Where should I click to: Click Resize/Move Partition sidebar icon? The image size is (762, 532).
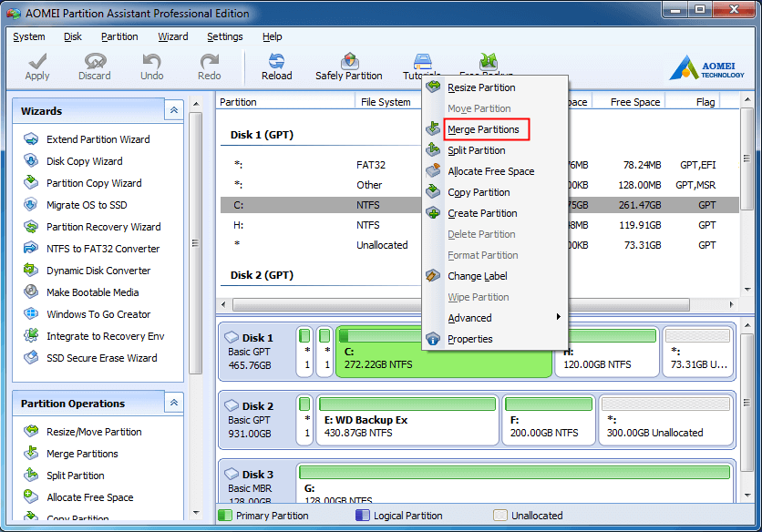pos(31,432)
